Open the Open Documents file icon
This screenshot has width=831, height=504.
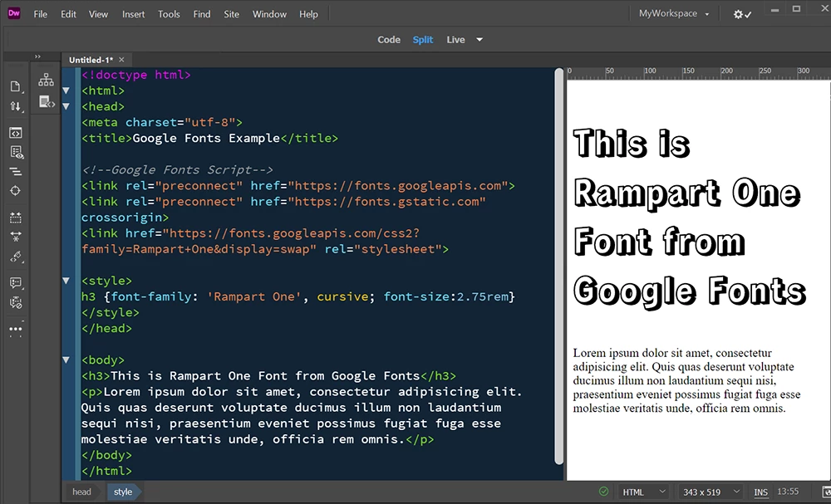[15, 86]
